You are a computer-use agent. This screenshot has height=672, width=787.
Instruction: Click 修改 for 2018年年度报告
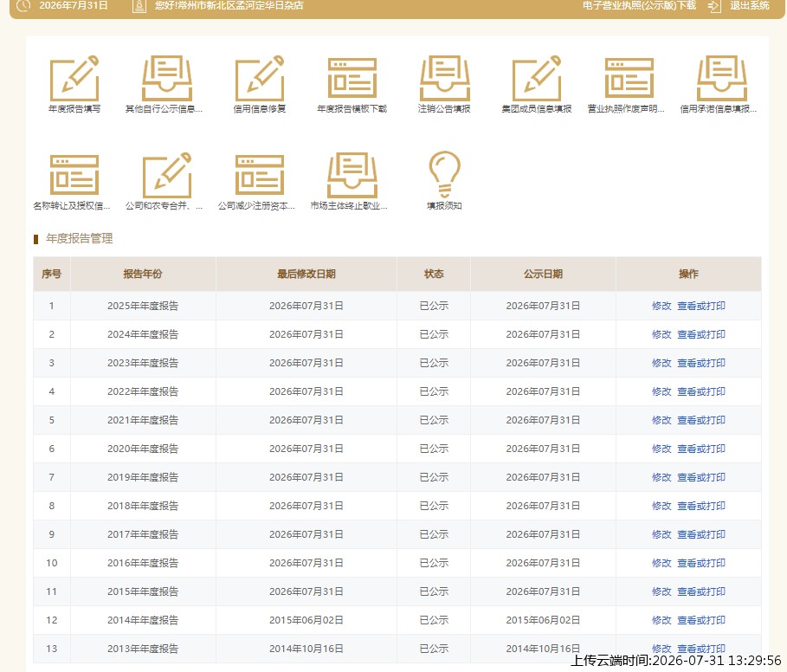click(x=661, y=506)
